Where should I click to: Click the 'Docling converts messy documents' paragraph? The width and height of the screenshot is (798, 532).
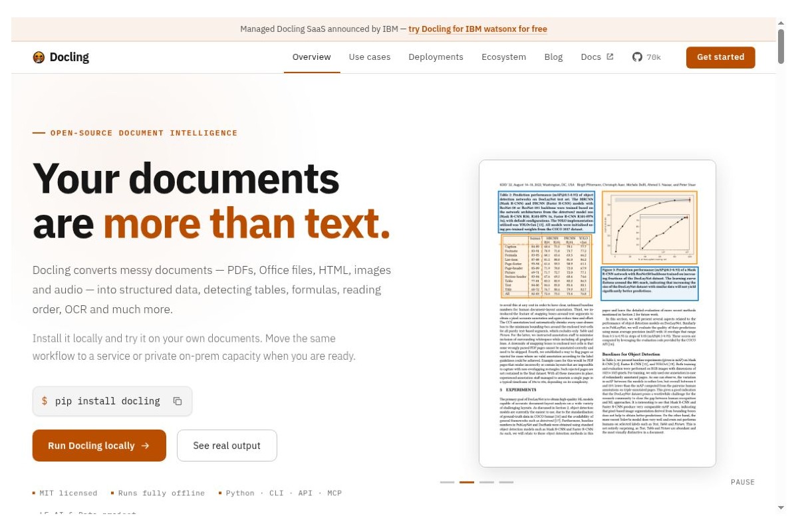click(x=212, y=290)
